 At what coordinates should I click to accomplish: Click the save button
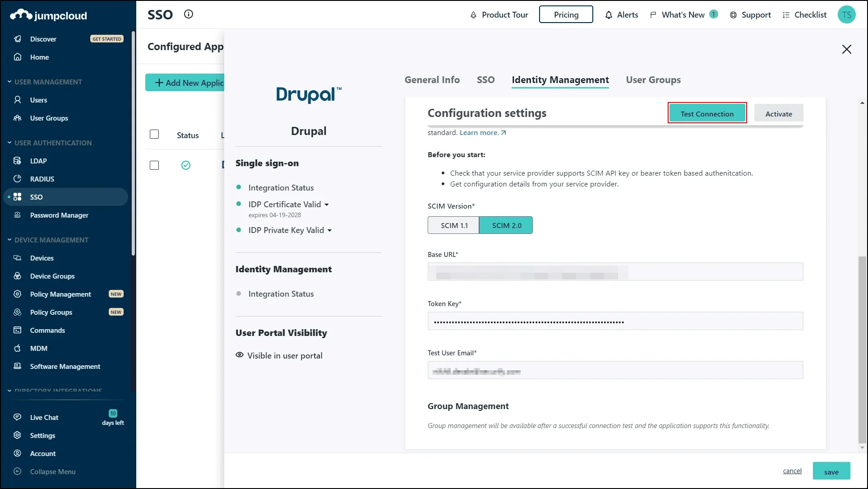[x=831, y=471]
